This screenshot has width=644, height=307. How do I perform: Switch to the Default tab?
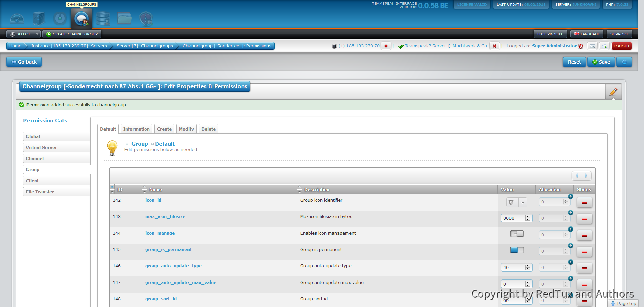(x=108, y=129)
